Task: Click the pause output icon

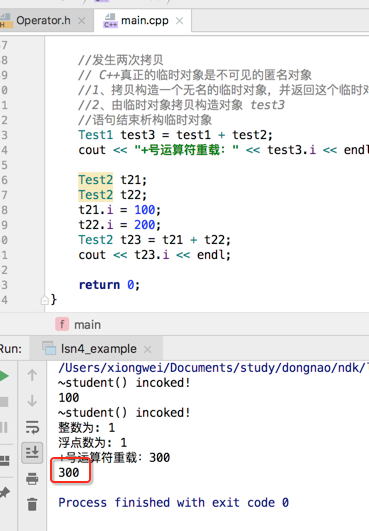Action: coord(4,427)
